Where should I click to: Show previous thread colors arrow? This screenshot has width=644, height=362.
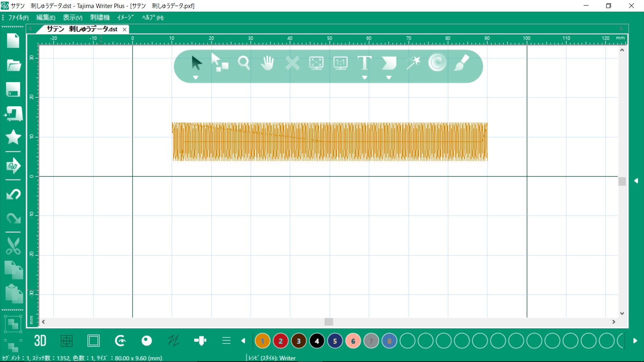243,341
